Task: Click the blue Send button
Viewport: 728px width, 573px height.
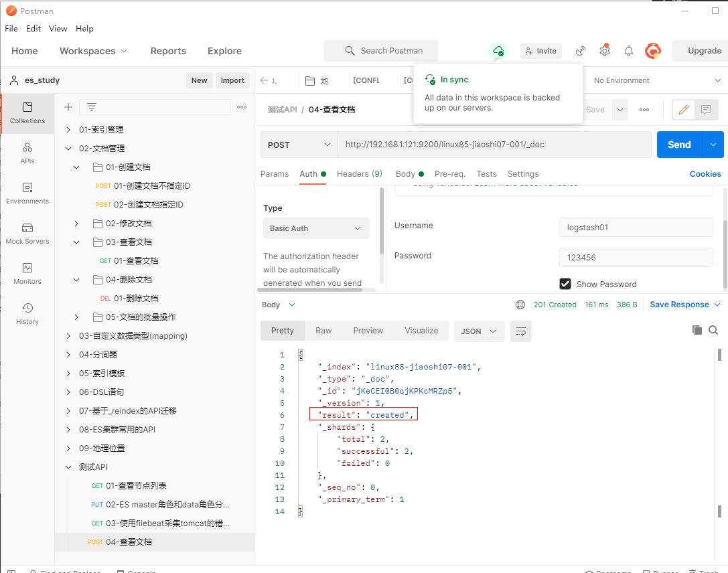Action: pos(678,145)
